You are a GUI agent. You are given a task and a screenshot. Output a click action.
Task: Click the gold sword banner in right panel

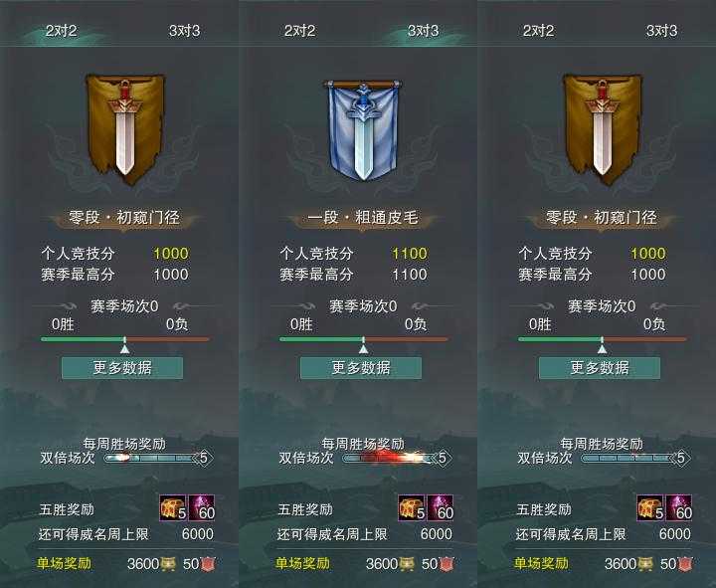(603, 128)
